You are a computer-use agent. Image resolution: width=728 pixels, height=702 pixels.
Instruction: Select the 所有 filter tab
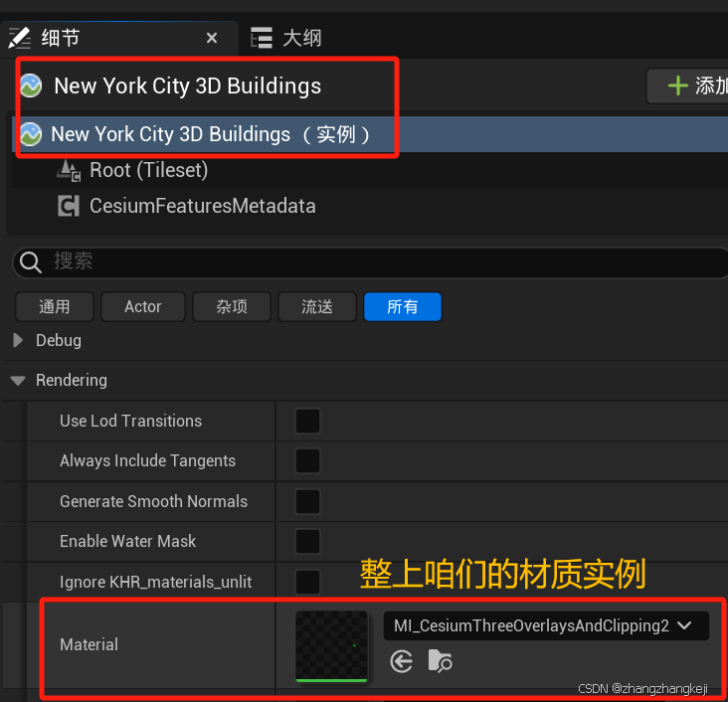(x=403, y=307)
